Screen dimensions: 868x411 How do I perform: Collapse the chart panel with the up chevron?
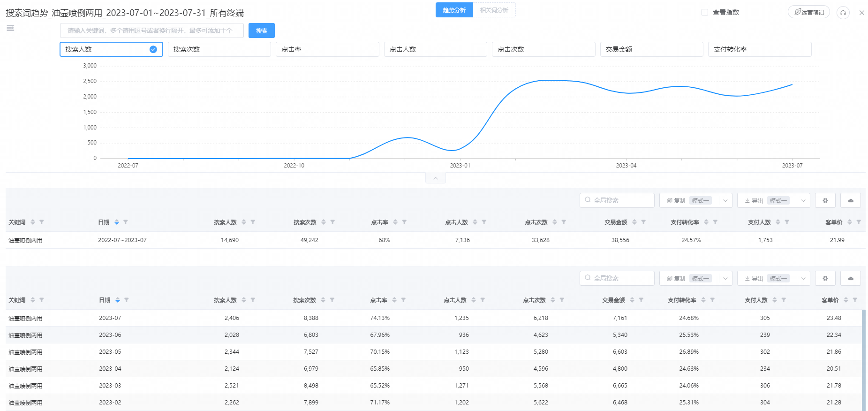(435, 178)
